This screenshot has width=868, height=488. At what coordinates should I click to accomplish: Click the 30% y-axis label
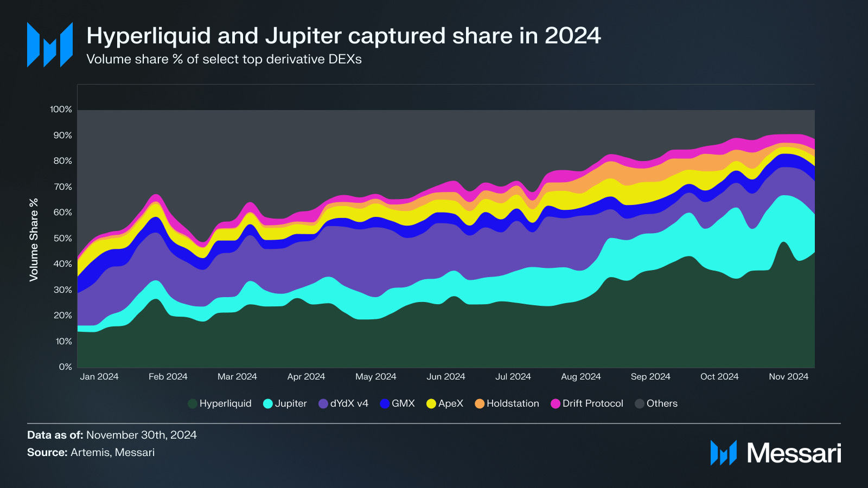click(x=62, y=290)
